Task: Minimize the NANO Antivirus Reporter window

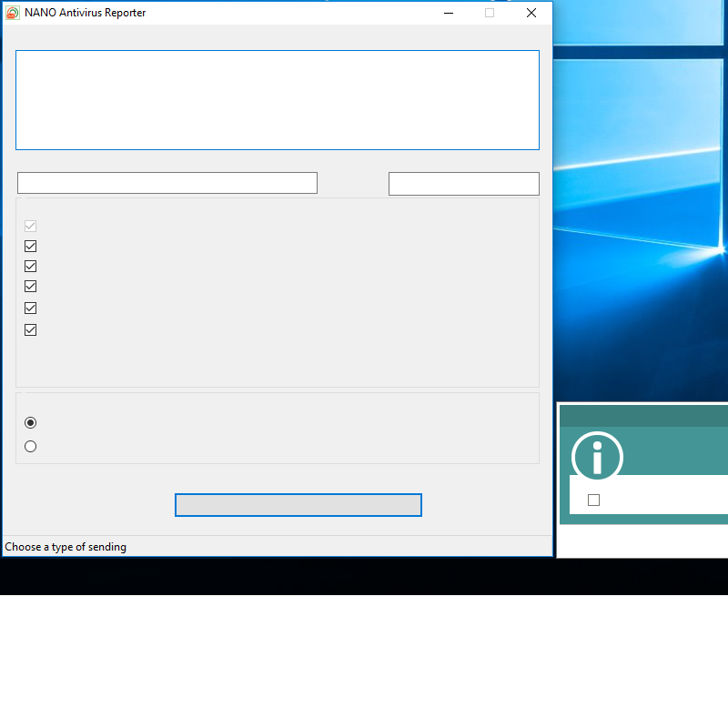Action: coord(448,13)
